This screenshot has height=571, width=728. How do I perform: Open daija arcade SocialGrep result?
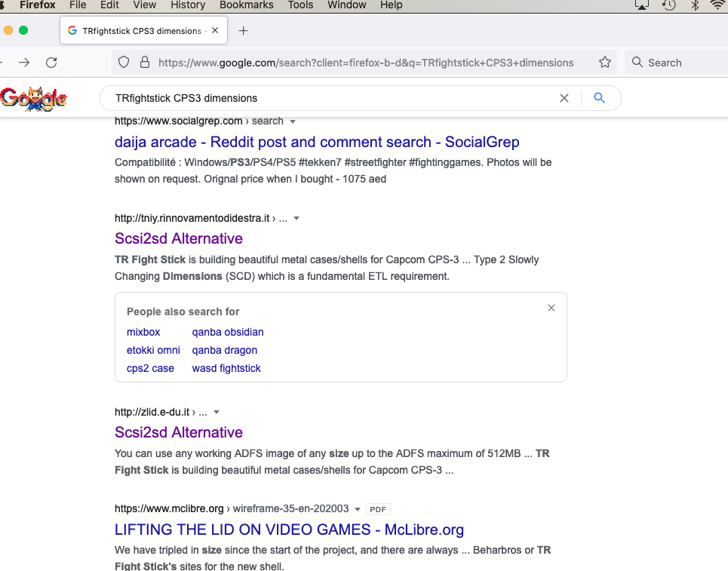click(317, 142)
